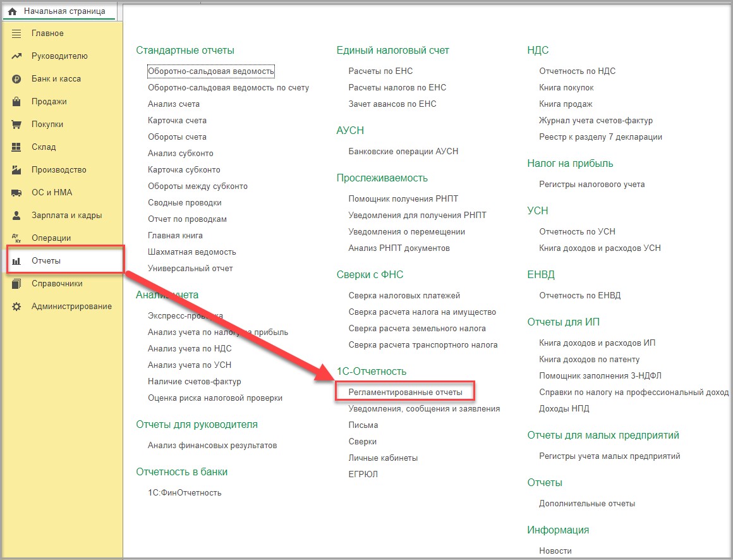Open ЕГРЮЛ link
The height and width of the screenshot is (560, 733).
[x=363, y=474]
